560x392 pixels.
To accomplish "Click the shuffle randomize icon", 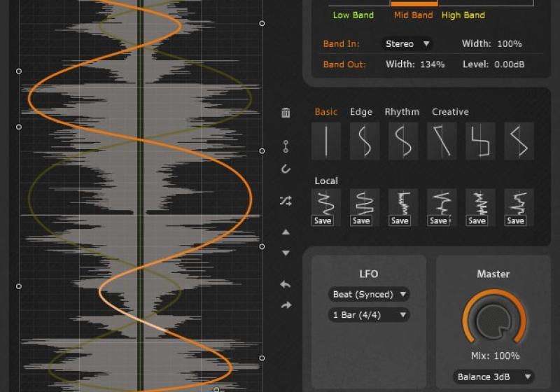I will [286, 201].
